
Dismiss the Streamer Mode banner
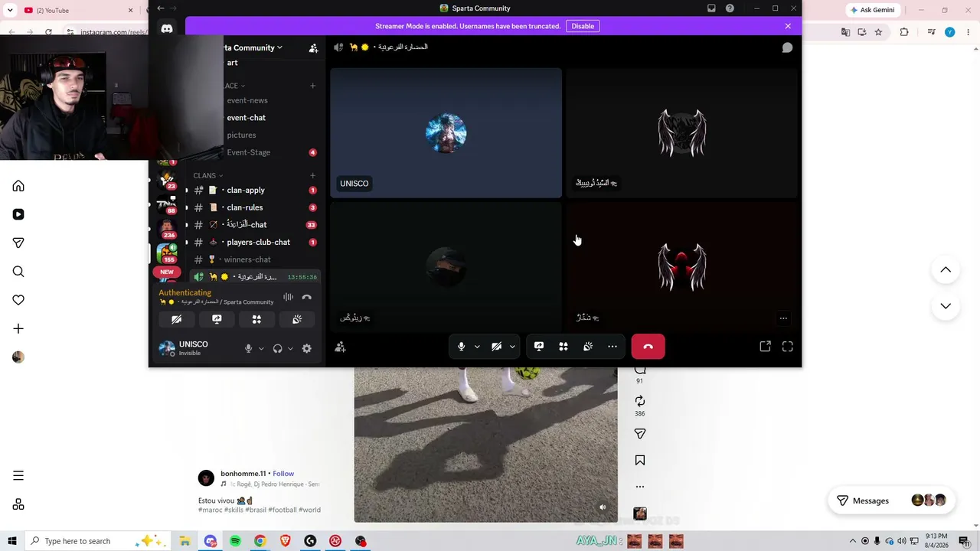pyautogui.click(x=788, y=26)
